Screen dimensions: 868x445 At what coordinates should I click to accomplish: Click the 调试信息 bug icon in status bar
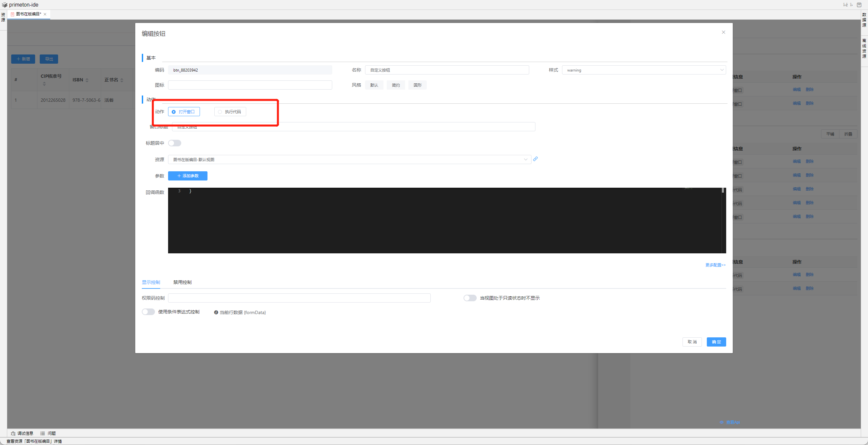pos(13,433)
